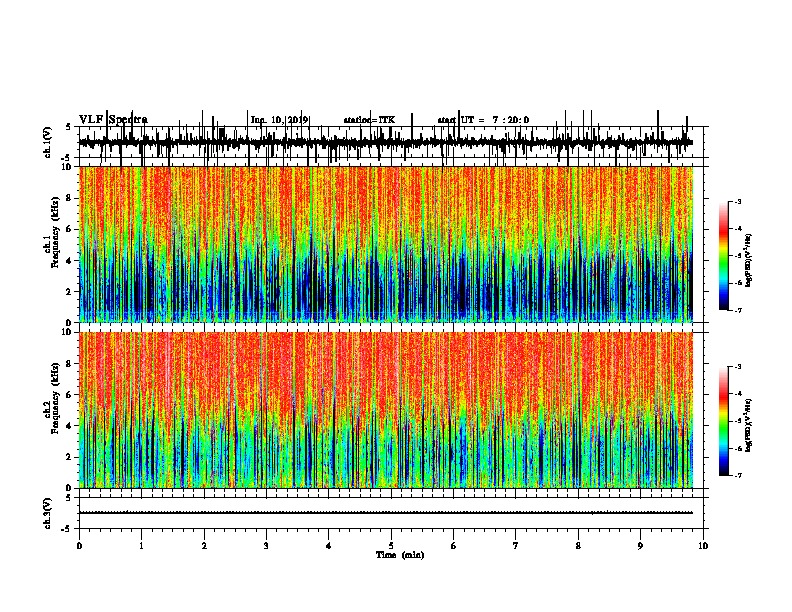
Task: Click the 6 kHz tick label on ch.1 axis
Action: (x=70, y=229)
